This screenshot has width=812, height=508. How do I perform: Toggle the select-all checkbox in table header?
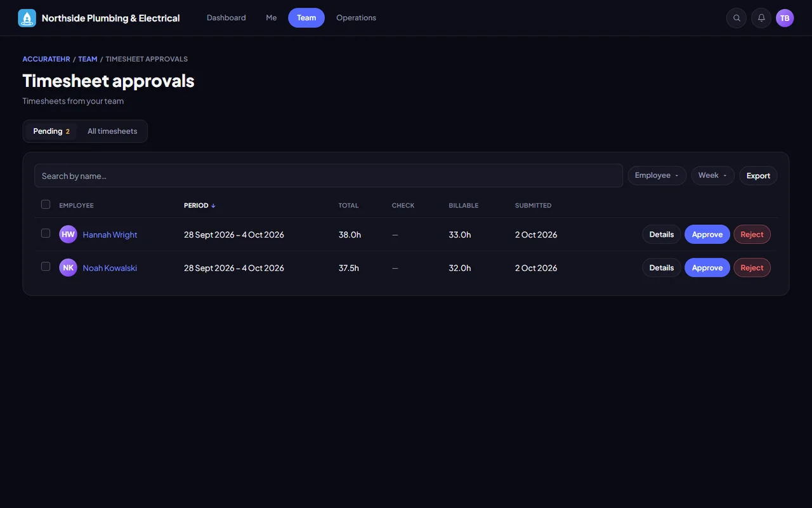(x=46, y=204)
